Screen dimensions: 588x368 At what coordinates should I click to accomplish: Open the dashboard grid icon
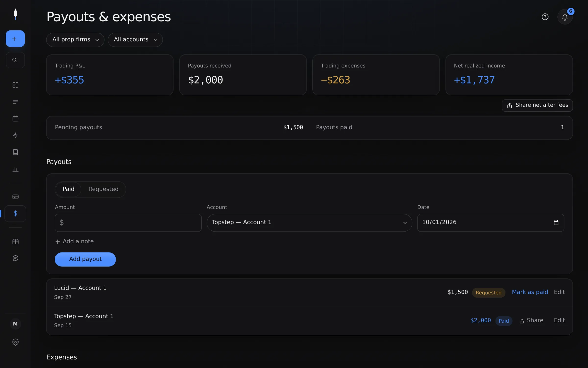pos(15,85)
